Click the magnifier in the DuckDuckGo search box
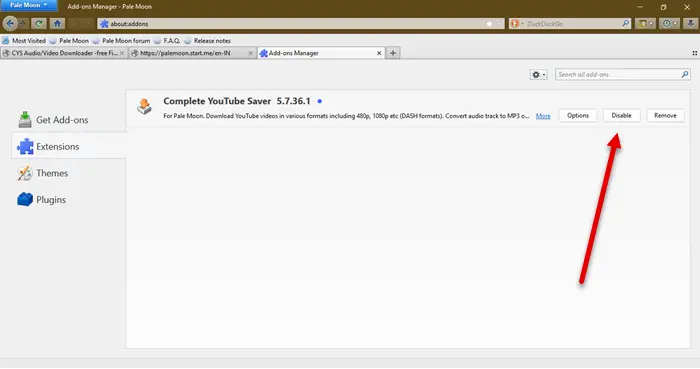This screenshot has width=700, height=369. (x=625, y=24)
